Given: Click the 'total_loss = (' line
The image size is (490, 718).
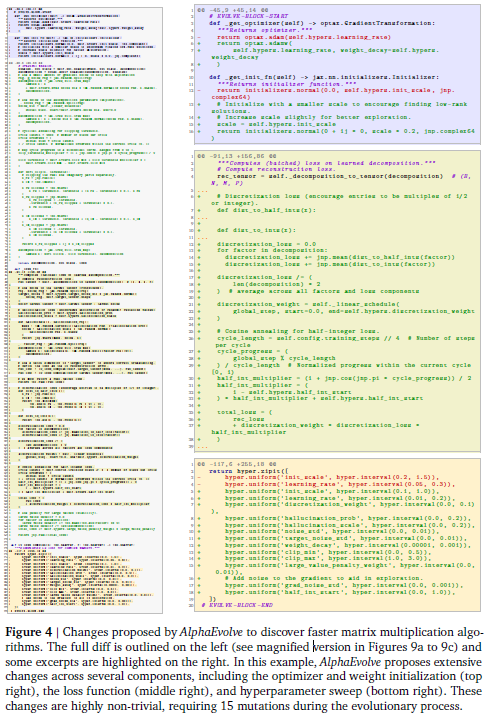Looking at the screenshot, I should [245, 412].
